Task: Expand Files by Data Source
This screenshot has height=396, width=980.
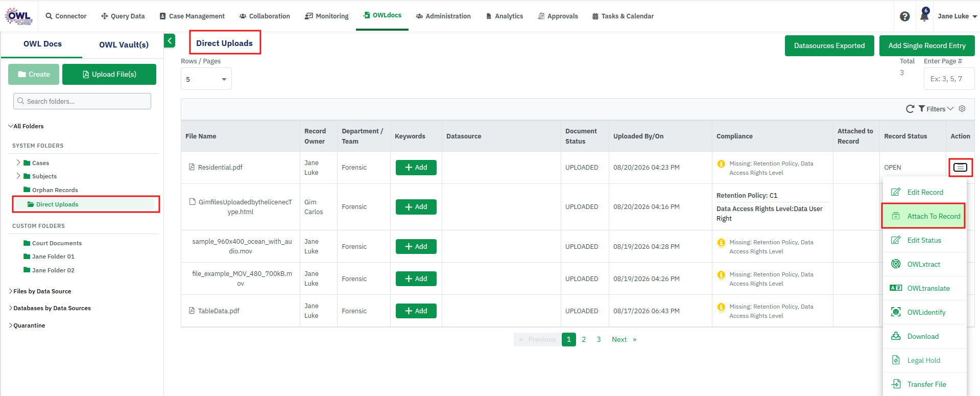Action: click(11, 291)
